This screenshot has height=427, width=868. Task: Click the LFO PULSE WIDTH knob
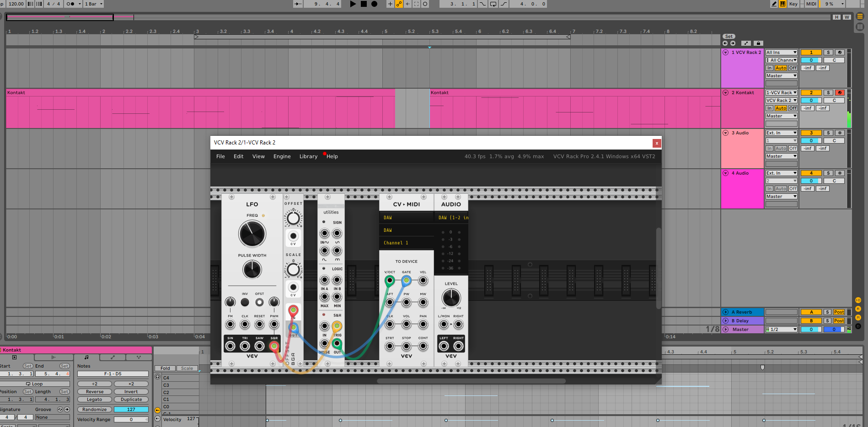click(252, 270)
